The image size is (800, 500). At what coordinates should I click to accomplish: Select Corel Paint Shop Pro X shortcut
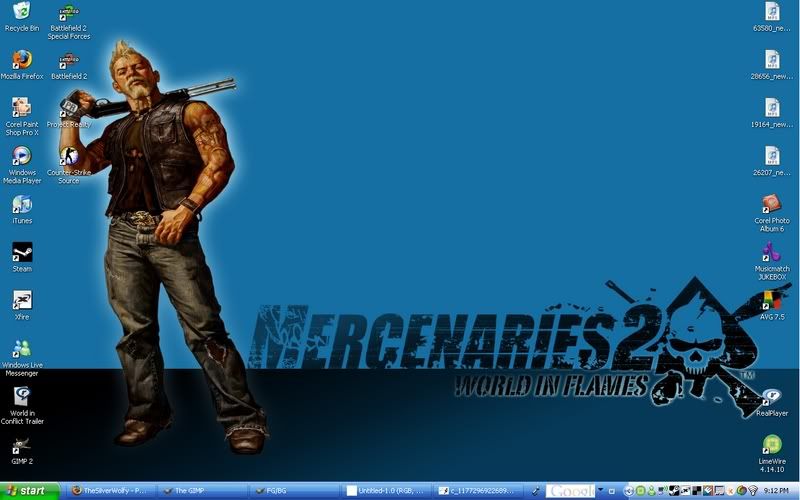pos(22,117)
